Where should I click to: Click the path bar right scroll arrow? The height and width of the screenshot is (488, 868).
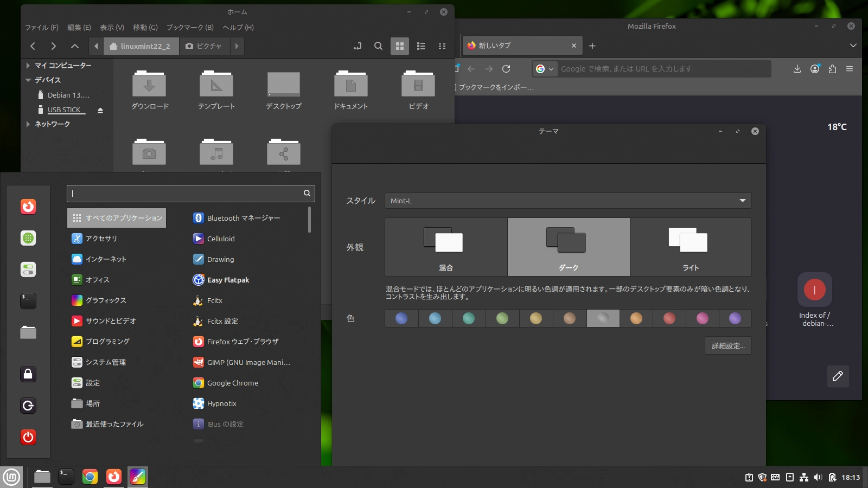click(237, 46)
